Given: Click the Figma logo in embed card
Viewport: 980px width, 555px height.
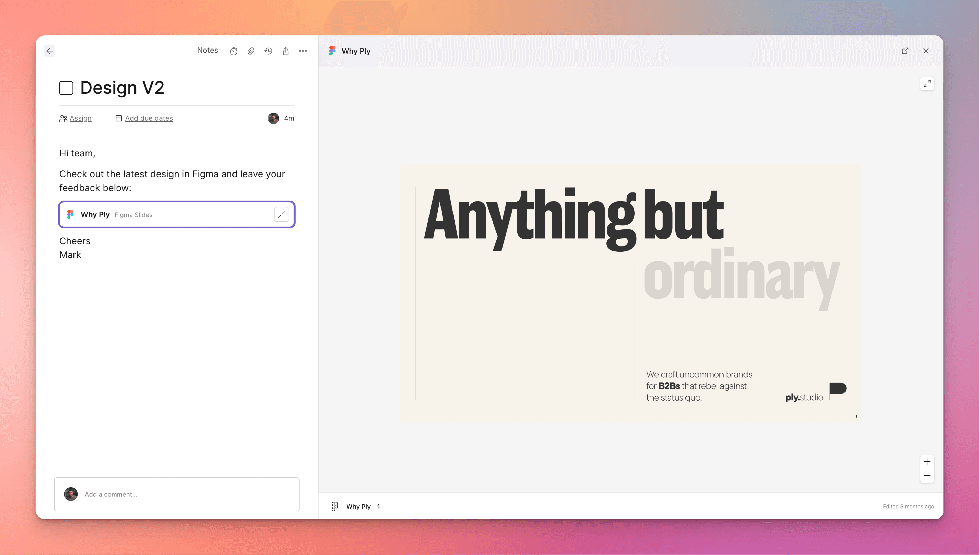Looking at the screenshot, I should click(70, 215).
